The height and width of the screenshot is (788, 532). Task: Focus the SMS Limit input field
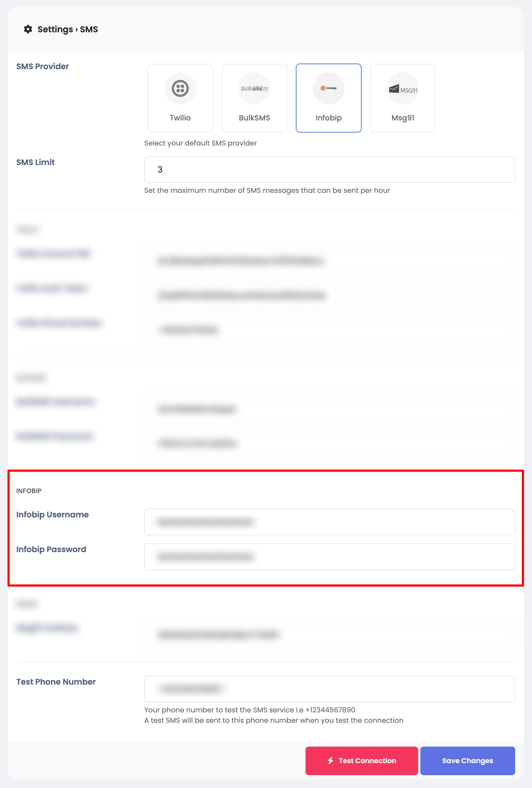click(330, 170)
